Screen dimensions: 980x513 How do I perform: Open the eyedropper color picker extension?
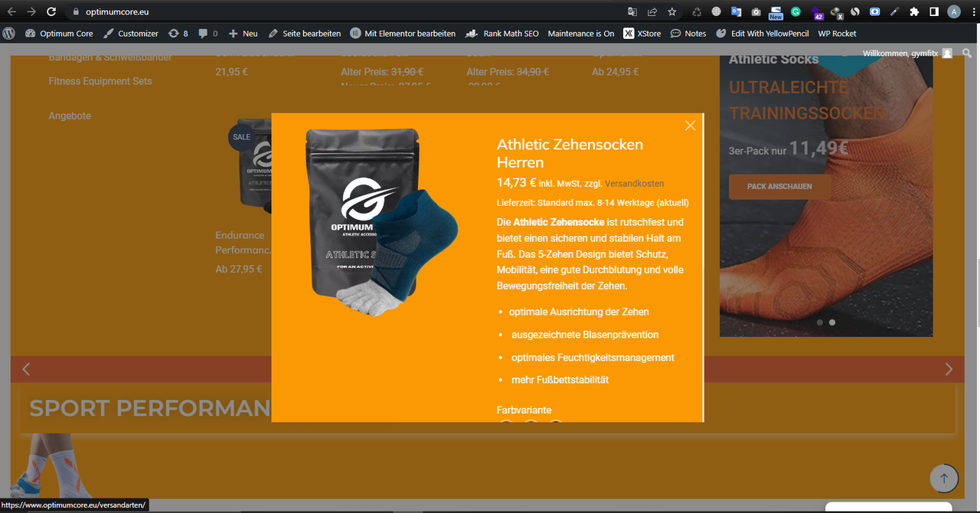(x=894, y=11)
